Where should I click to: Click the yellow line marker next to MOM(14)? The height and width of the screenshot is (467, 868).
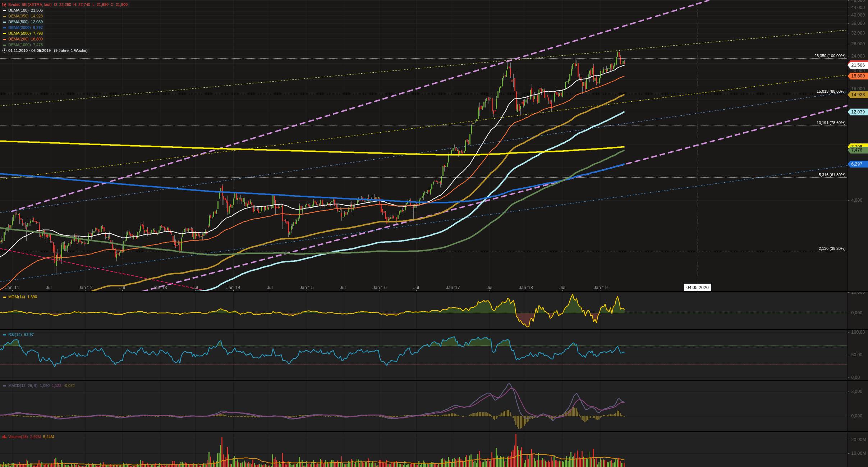pyautogui.click(x=4, y=297)
